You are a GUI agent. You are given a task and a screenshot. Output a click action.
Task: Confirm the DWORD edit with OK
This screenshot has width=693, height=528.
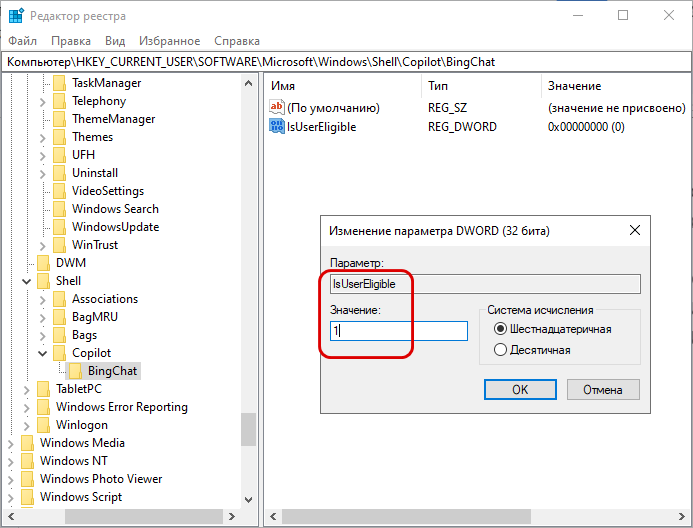(x=520, y=390)
